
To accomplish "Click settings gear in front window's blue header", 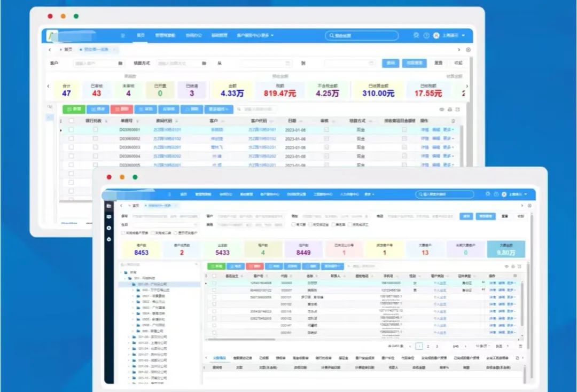I will point(487,194).
